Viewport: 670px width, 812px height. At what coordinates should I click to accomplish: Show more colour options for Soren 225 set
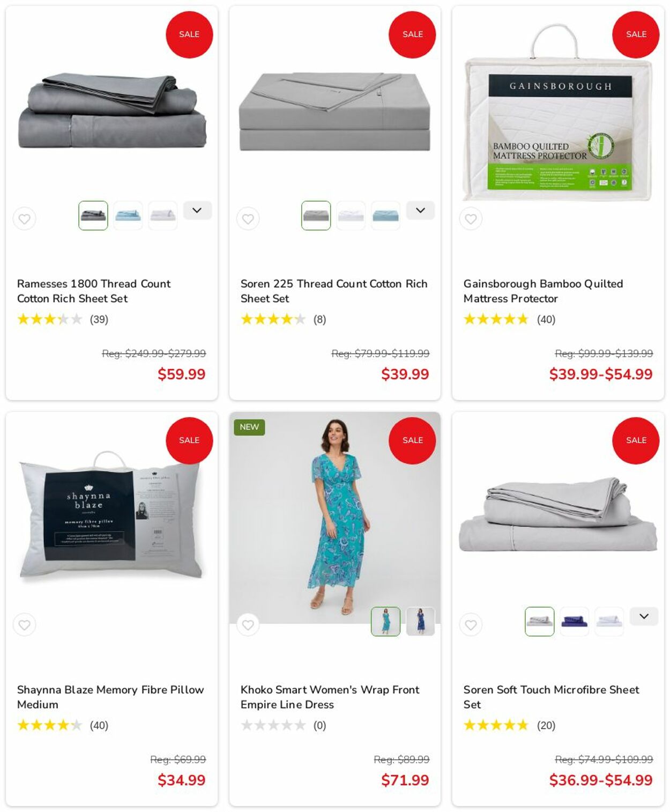pyautogui.click(x=420, y=210)
